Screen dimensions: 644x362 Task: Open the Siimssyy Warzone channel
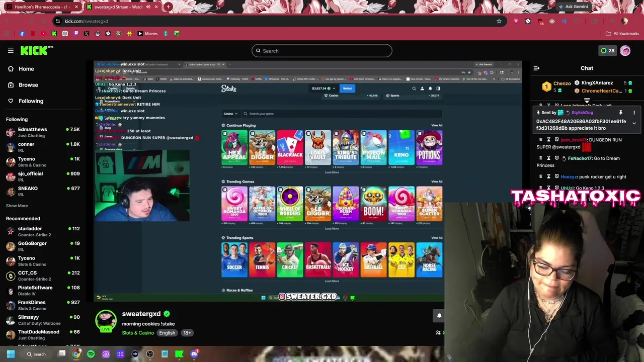[43, 320]
